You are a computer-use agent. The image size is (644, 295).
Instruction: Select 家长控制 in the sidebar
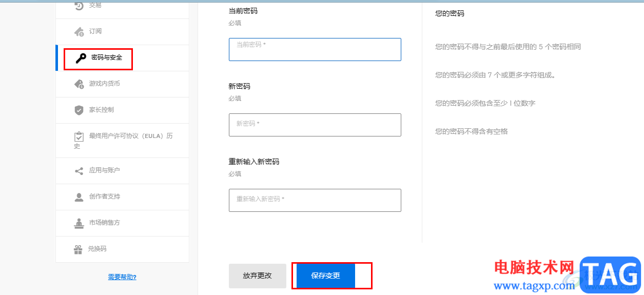[x=102, y=110]
